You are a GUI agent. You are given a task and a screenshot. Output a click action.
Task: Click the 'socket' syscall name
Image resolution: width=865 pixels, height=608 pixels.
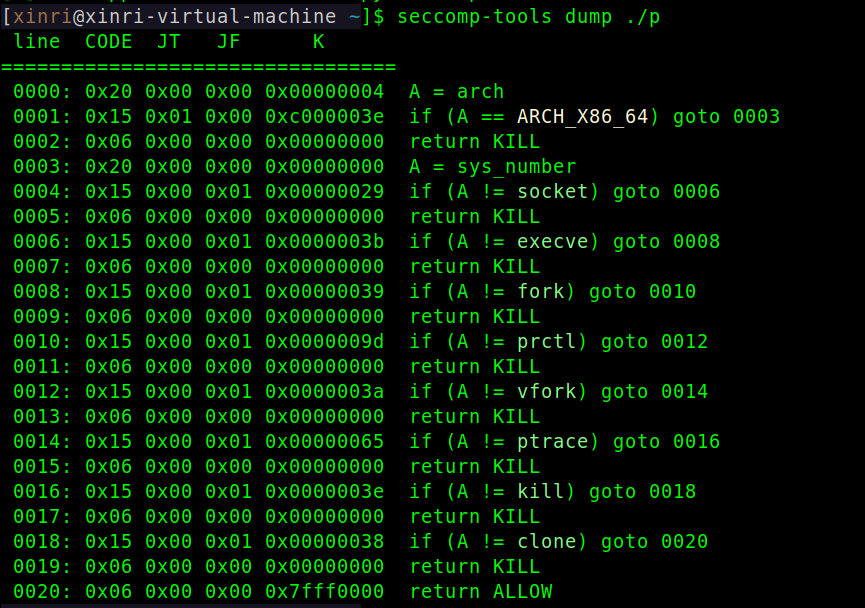[x=553, y=191]
